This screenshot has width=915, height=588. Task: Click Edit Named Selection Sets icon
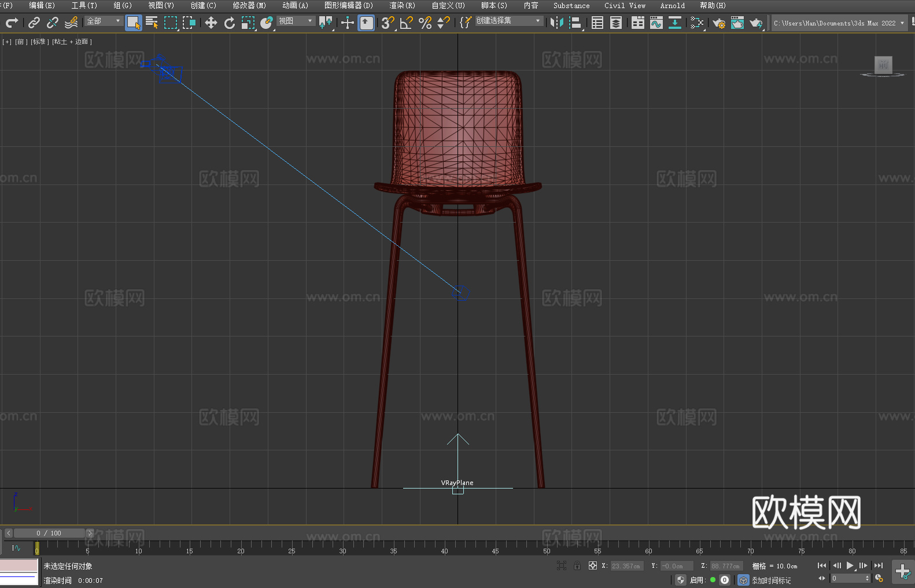466,23
